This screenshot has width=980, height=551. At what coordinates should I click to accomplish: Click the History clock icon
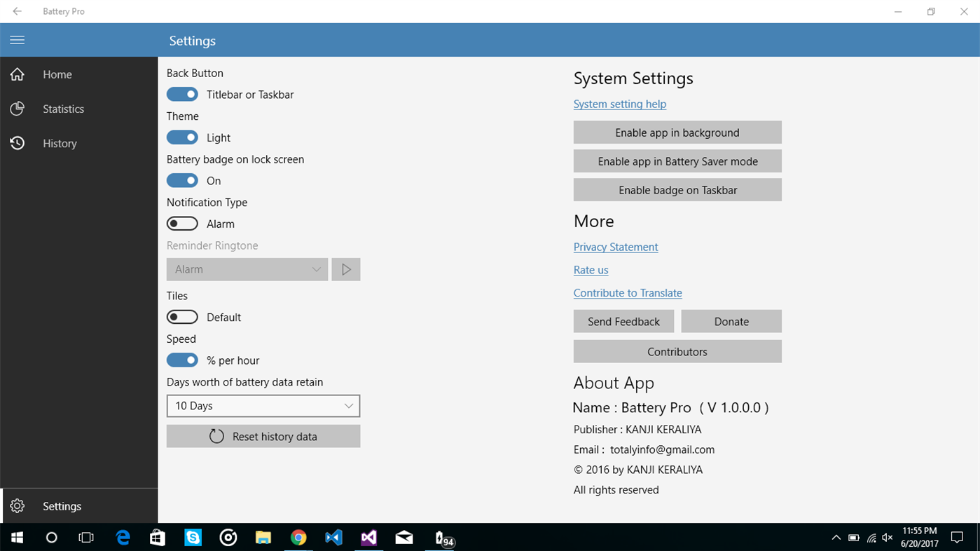coord(17,143)
